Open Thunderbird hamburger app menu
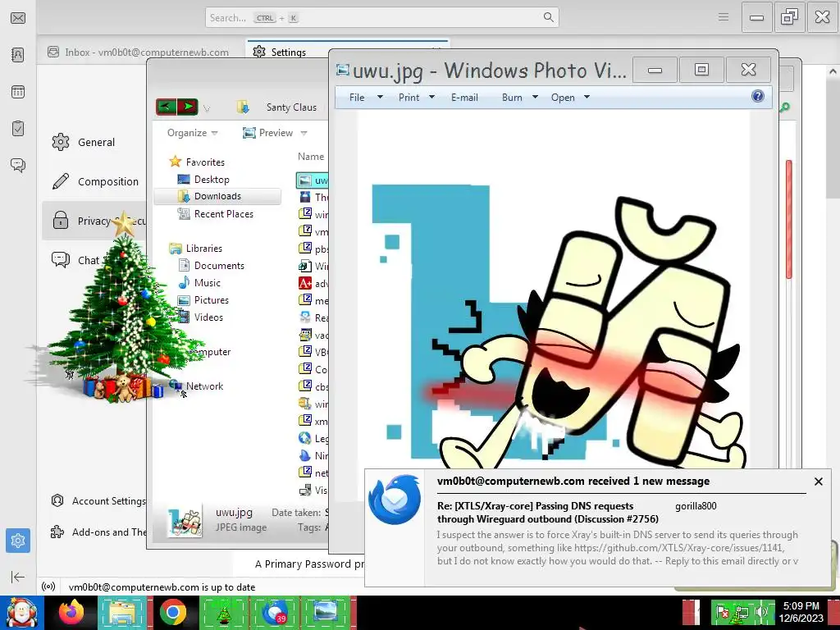 (724, 17)
